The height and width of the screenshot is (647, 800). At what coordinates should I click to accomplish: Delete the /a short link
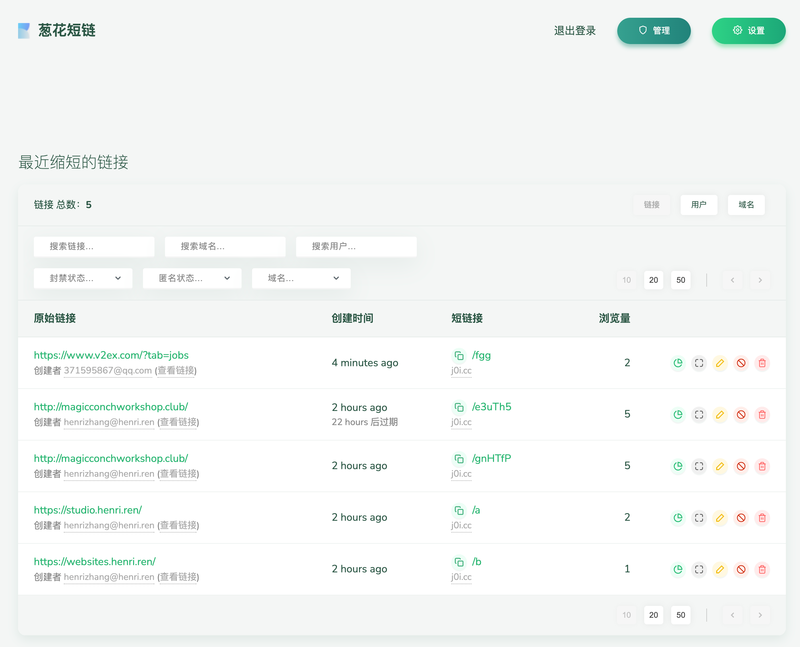point(762,517)
